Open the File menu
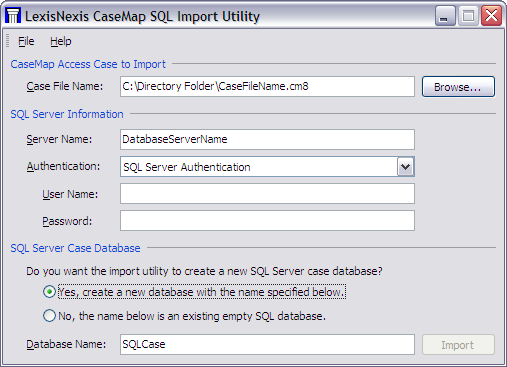This screenshot has width=507, height=367. click(26, 41)
